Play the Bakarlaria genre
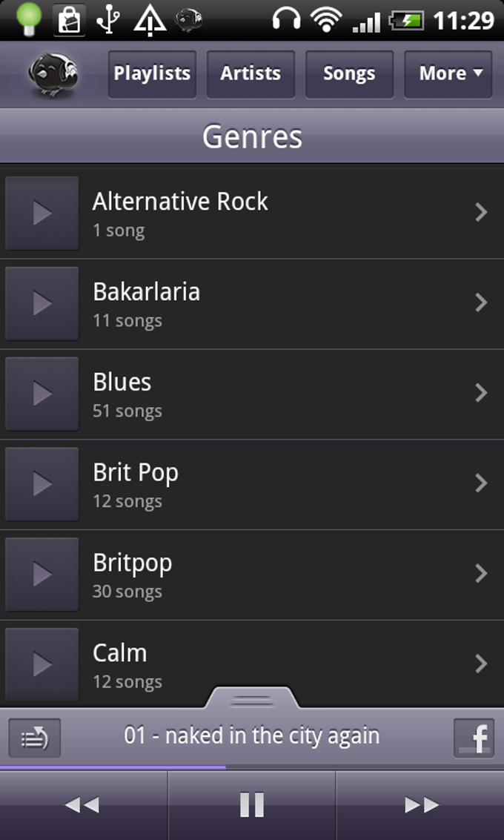This screenshot has width=504, height=840. tap(42, 303)
